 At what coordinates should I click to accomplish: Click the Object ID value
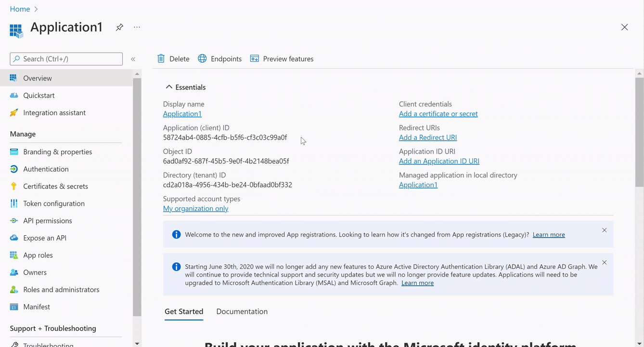[226, 161]
